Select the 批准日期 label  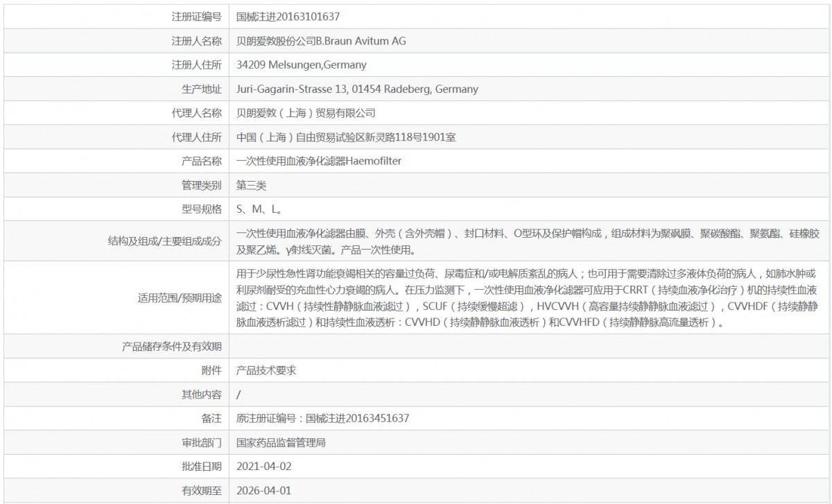201,467
